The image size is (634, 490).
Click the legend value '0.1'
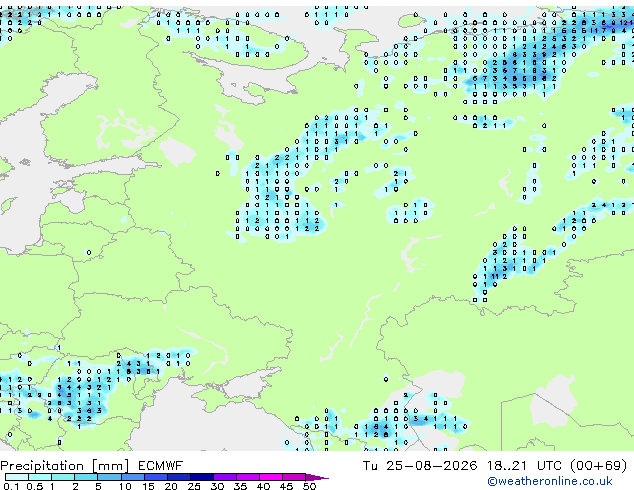point(11,486)
